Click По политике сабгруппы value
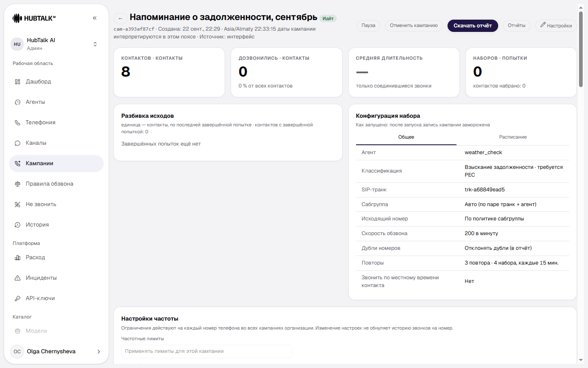 point(494,219)
